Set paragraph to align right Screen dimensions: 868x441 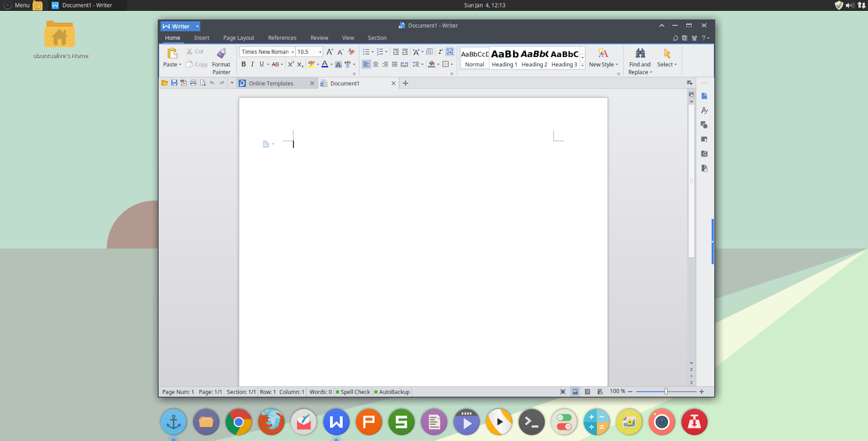tap(385, 64)
